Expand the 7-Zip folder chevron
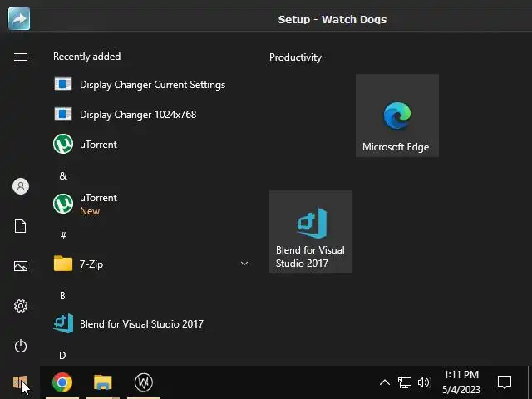 click(x=244, y=264)
